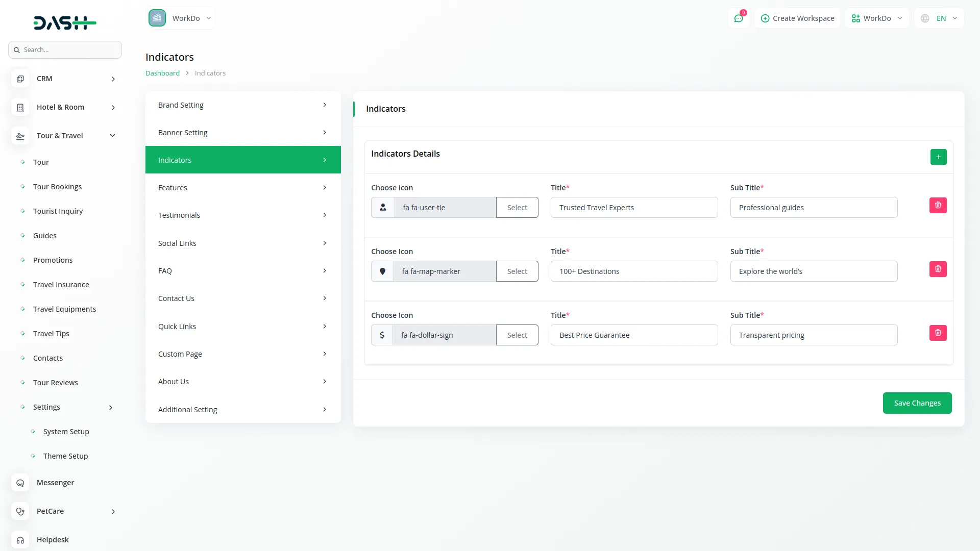Image resolution: width=980 pixels, height=551 pixels.
Task: Click the Save Changes button
Action: pyautogui.click(x=917, y=403)
